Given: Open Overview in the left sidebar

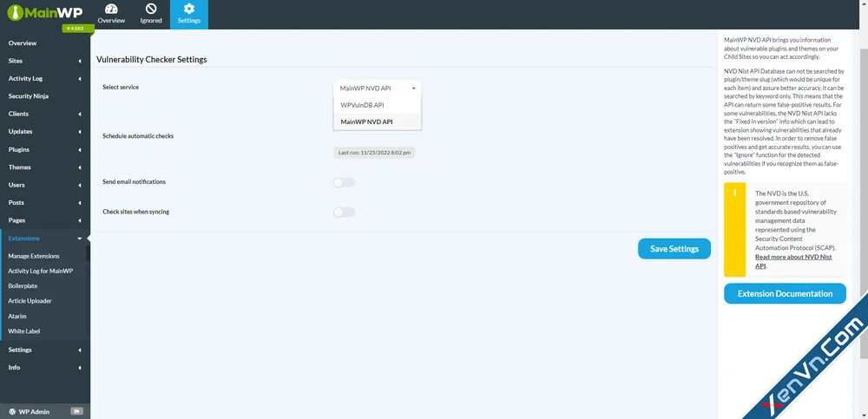Looking at the screenshot, I should [23, 43].
